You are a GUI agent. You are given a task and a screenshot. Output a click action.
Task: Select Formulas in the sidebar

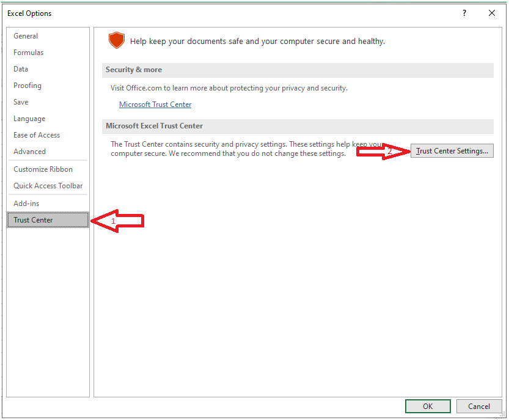29,53
